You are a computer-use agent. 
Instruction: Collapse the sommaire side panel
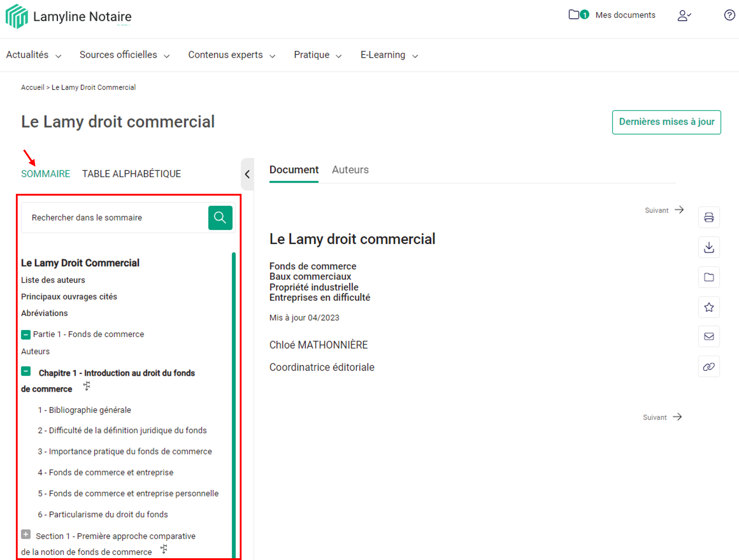click(247, 174)
